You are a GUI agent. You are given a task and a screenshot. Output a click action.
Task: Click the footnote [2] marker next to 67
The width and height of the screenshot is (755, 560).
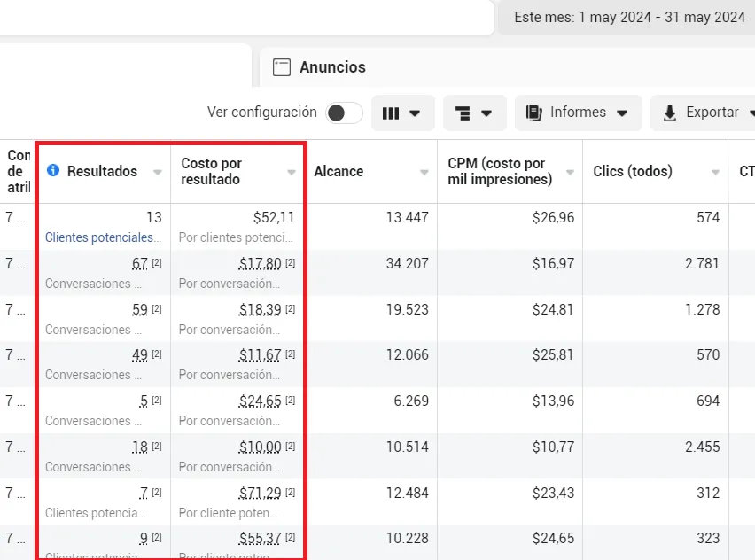point(157,263)
